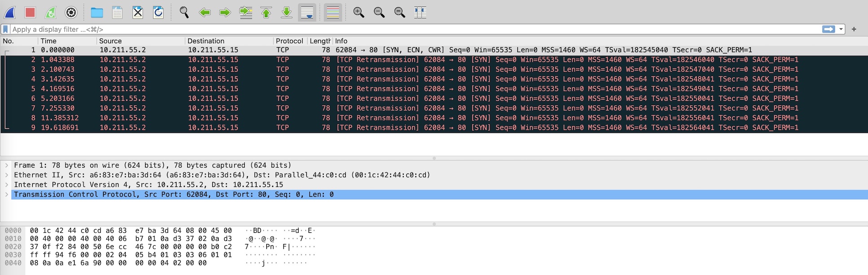This screenshot has width=868, height=275.
Task: Click the find packet magnifier icon
Action: click(x=184, y=13)
